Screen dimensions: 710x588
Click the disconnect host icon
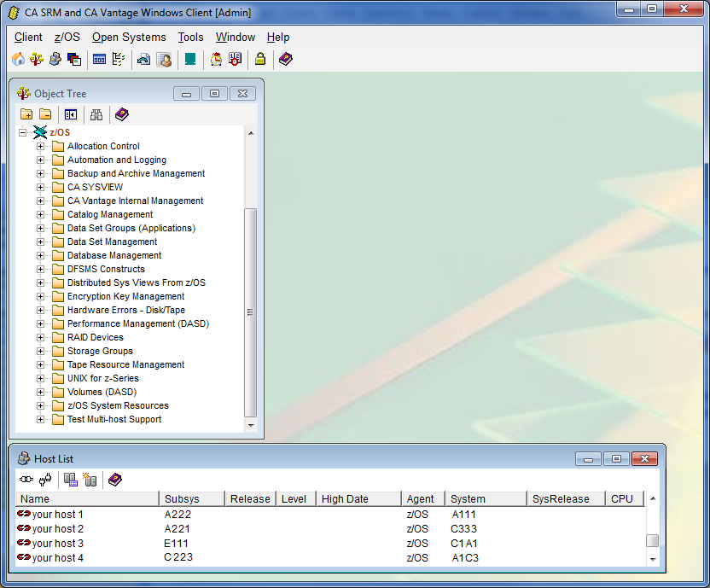coord(44,479)
